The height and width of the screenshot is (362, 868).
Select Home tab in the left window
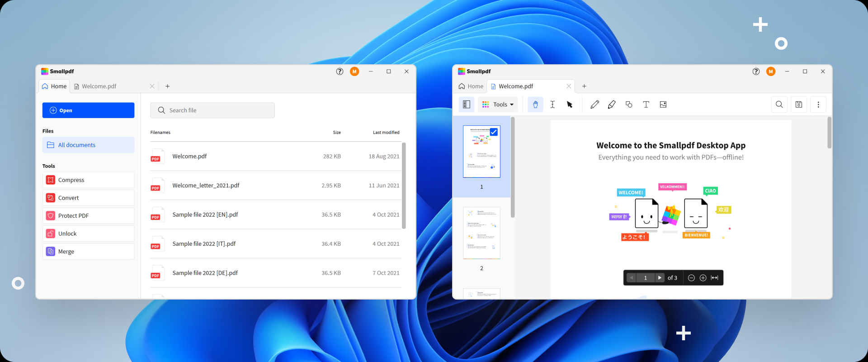coord(54,86)
